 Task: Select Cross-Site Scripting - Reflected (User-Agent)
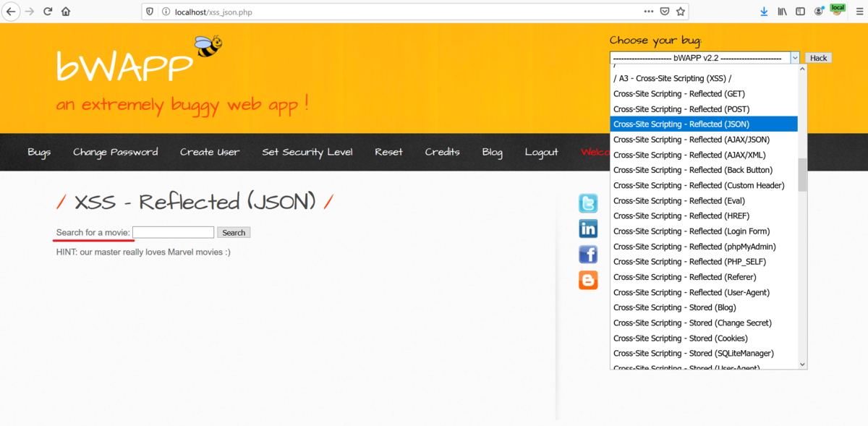(x=704, y=292)
